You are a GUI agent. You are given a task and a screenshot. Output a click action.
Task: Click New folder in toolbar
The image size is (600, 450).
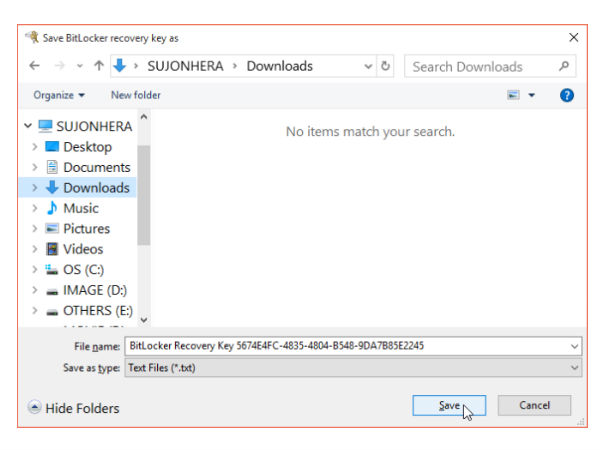[136, 95]
